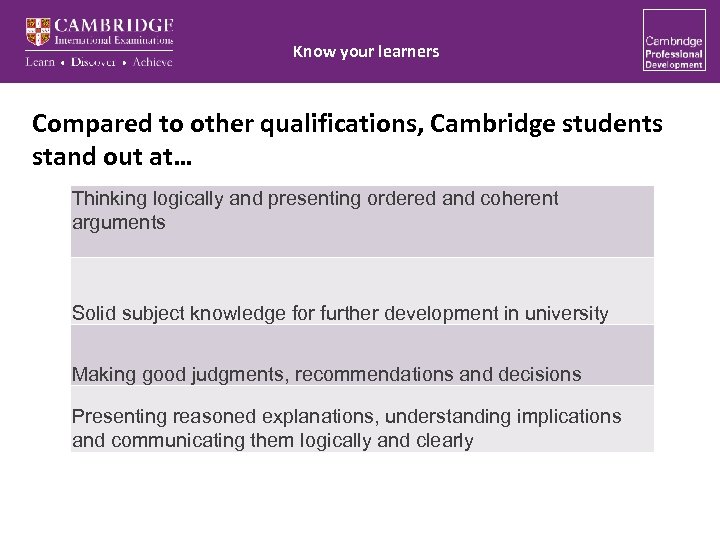Select the 'Thinking logically and presenting' table row

tap(362, 221)
